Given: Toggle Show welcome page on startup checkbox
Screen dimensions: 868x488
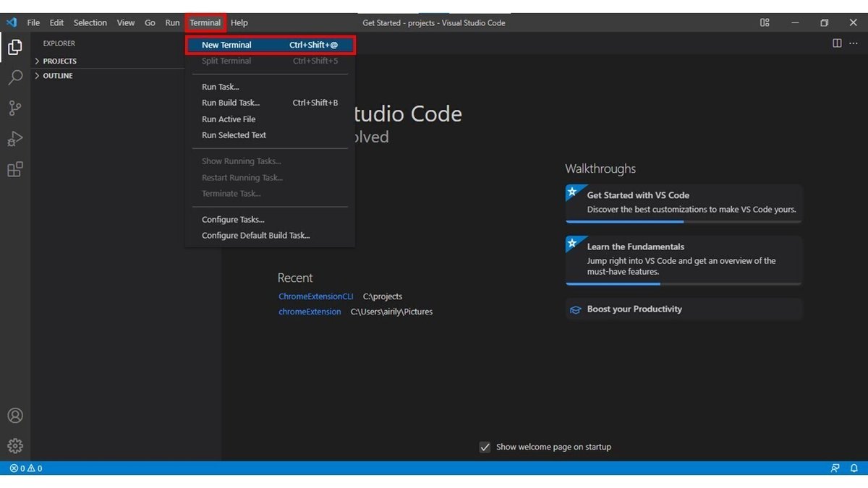Looking at the screenshot, I should tap(485, 447).
